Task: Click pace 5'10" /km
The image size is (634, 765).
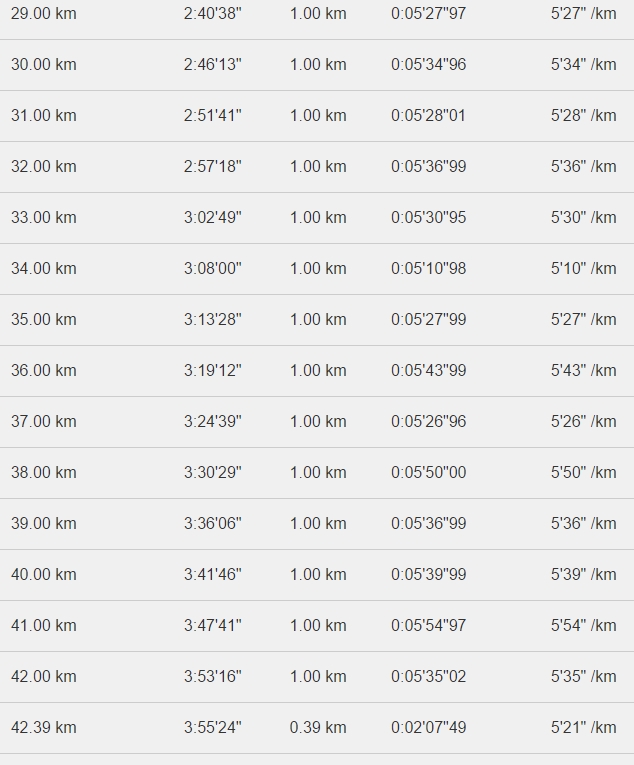Action: tap(583, 268)
